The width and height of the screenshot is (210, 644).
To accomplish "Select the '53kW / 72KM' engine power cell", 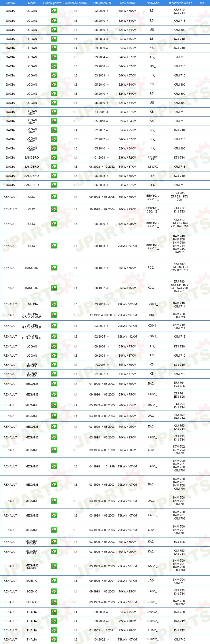I will click(127, 158).
